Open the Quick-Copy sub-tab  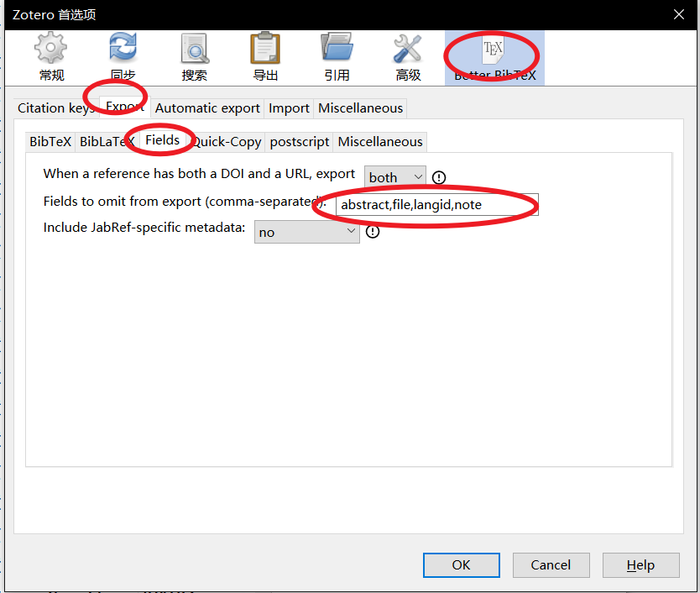pos(226,142)
